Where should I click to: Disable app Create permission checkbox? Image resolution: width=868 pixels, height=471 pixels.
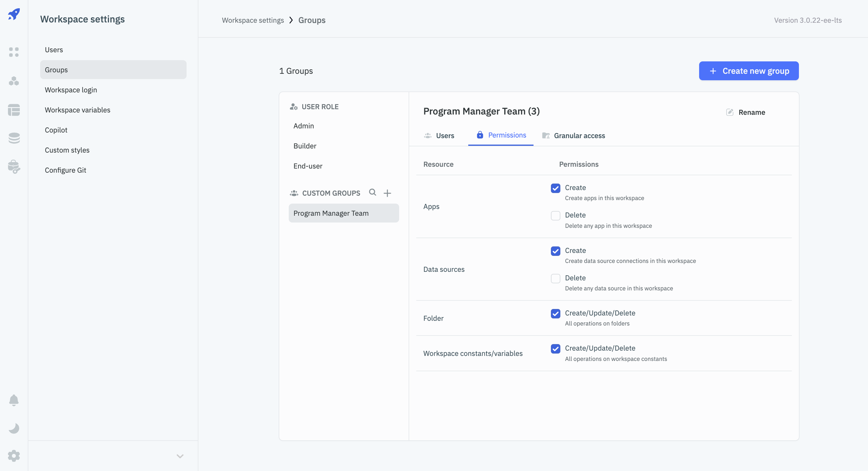coord(555,188)
